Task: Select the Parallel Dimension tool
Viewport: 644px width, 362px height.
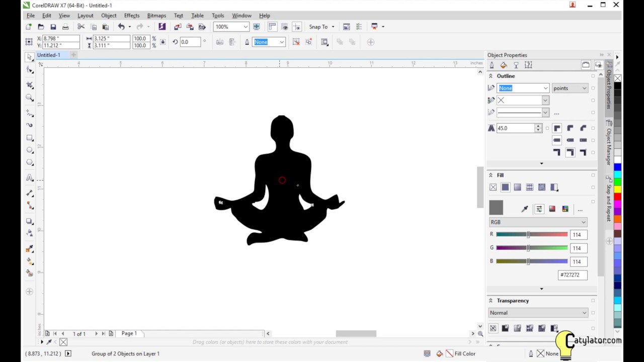Action: click(30, 193)
